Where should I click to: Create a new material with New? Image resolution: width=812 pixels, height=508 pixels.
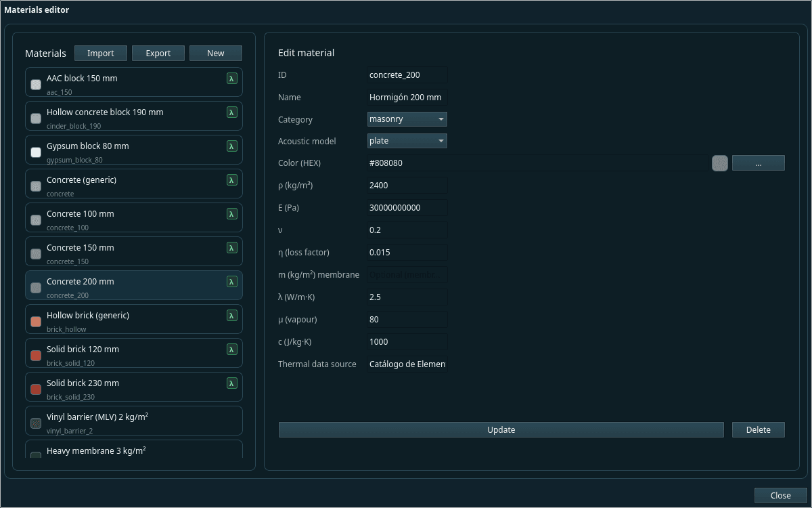coord(216,54)
